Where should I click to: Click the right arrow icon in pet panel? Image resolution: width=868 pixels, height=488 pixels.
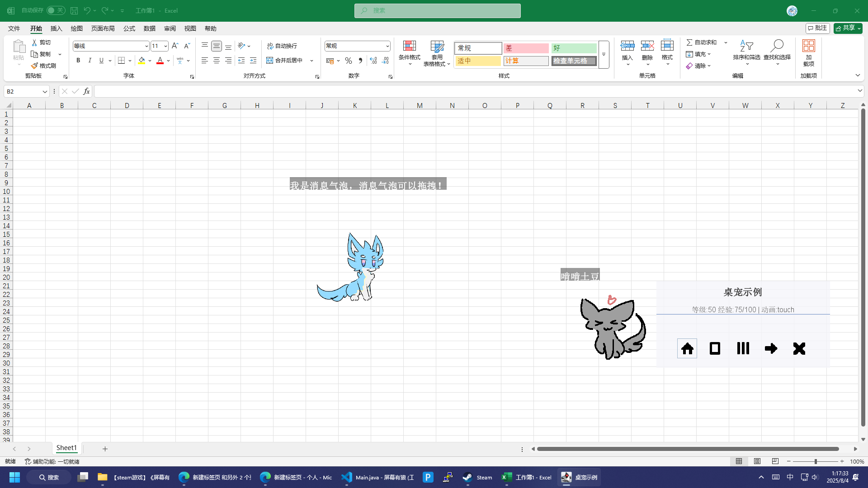point(771,348)
